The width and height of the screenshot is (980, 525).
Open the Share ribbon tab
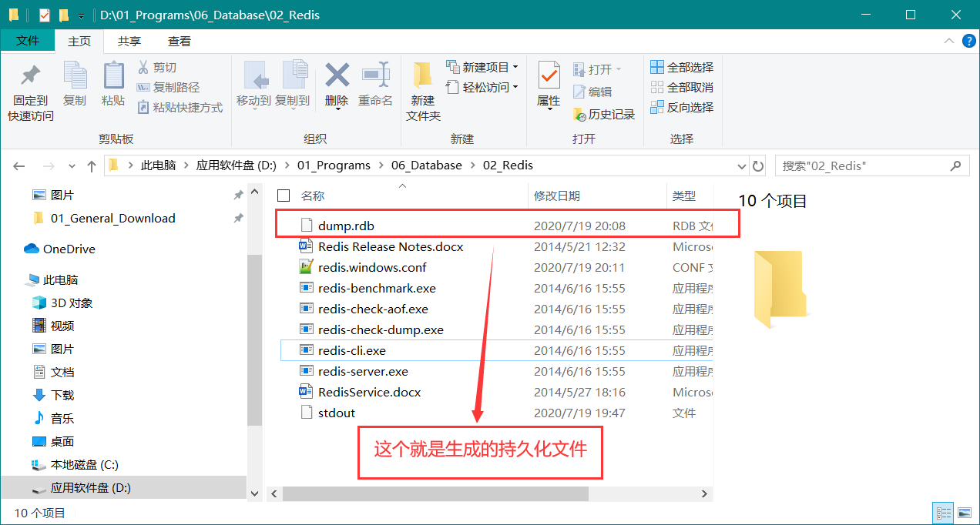[x=129, y=41]
